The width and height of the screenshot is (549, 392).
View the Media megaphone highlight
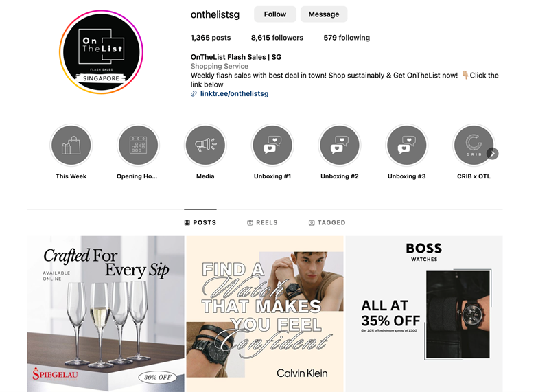[205, 146]
